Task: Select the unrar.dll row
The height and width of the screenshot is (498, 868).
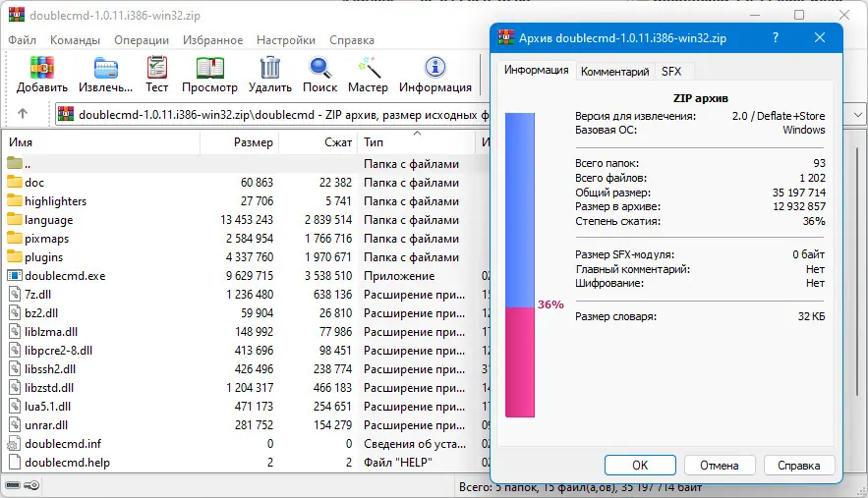Action: tap(247, 425)
